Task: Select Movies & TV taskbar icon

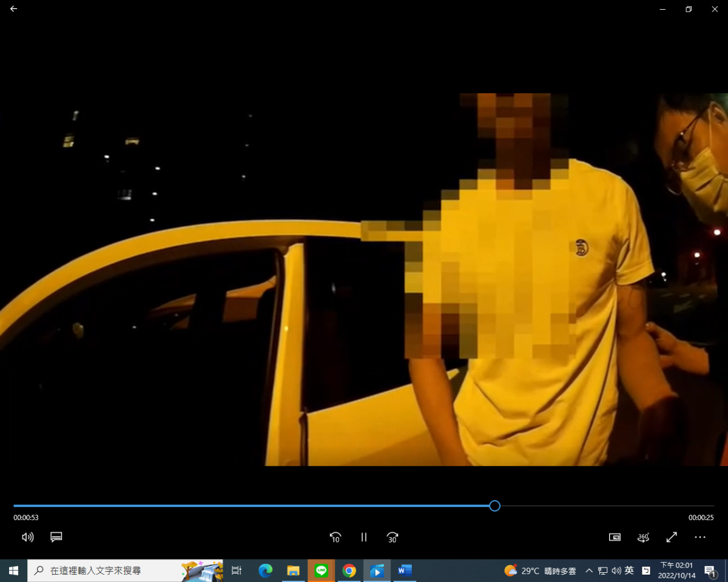Action: click(x=377, y=570)
